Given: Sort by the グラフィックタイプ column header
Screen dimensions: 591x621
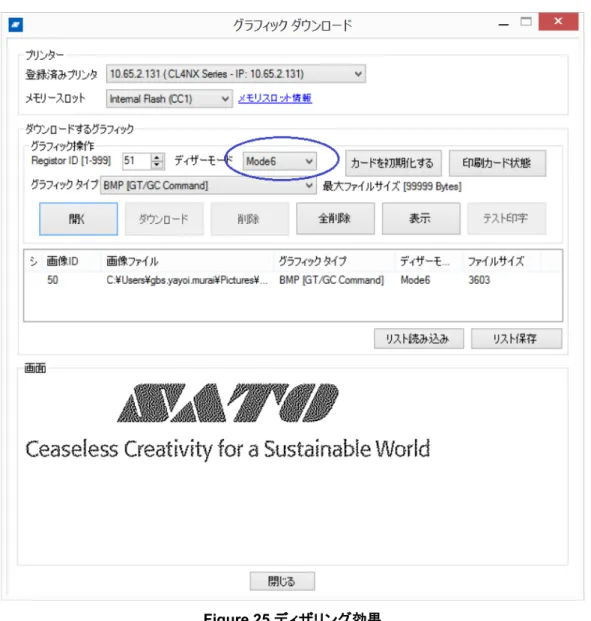Looking at the screenshot, I should point(335,261).
